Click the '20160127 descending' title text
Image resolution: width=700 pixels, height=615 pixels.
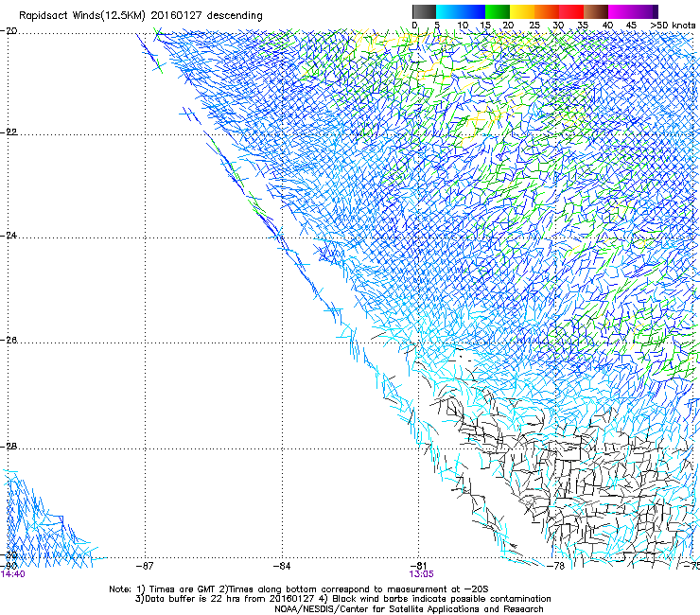207,16
